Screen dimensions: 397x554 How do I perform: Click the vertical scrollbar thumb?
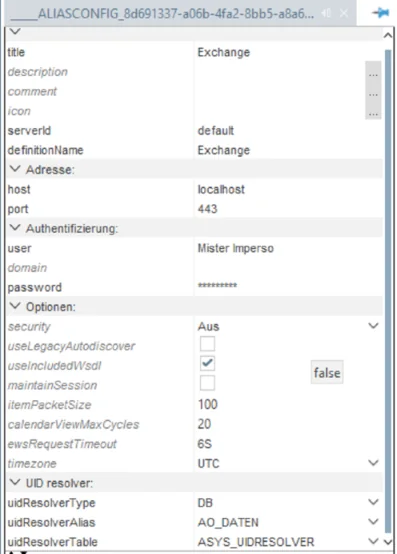[388, 291]
